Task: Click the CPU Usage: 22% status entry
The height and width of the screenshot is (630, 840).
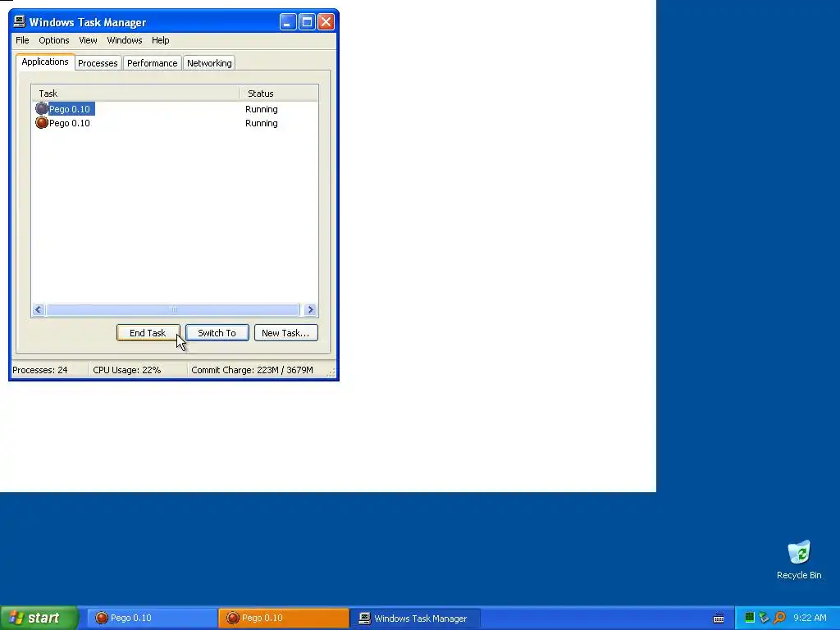Action: [138, 370]
